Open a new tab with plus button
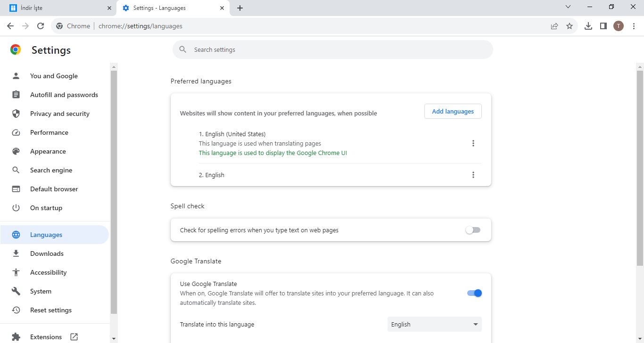Image resolution: width=644 pixels, height=343 pixels. [x=240, y=8]
